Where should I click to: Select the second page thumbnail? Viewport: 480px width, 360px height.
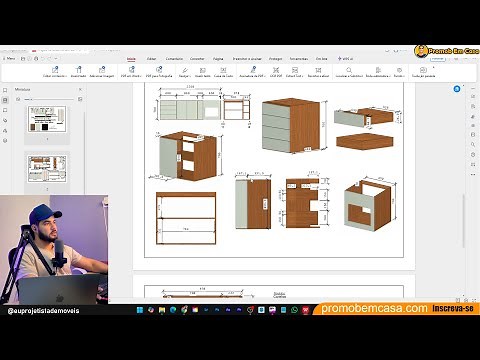click(x=47, y=169)
